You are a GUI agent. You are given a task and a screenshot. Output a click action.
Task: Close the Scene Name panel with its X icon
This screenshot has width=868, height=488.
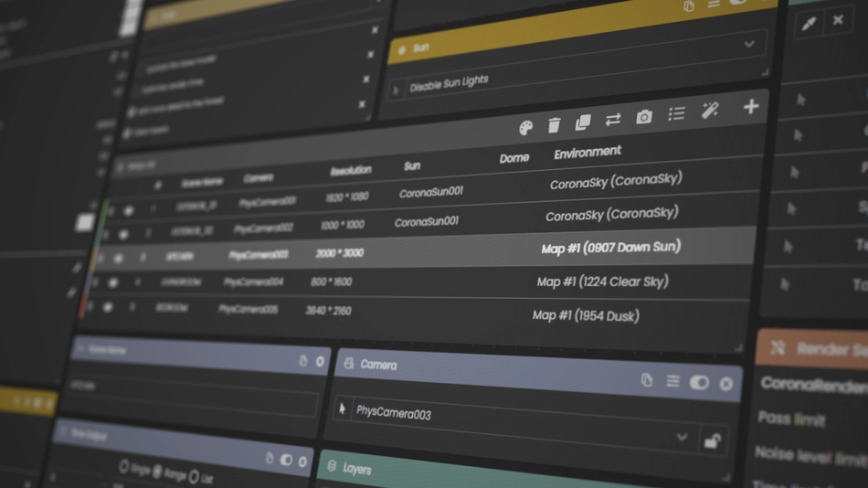pyautogui.click(x=320, y=362)
